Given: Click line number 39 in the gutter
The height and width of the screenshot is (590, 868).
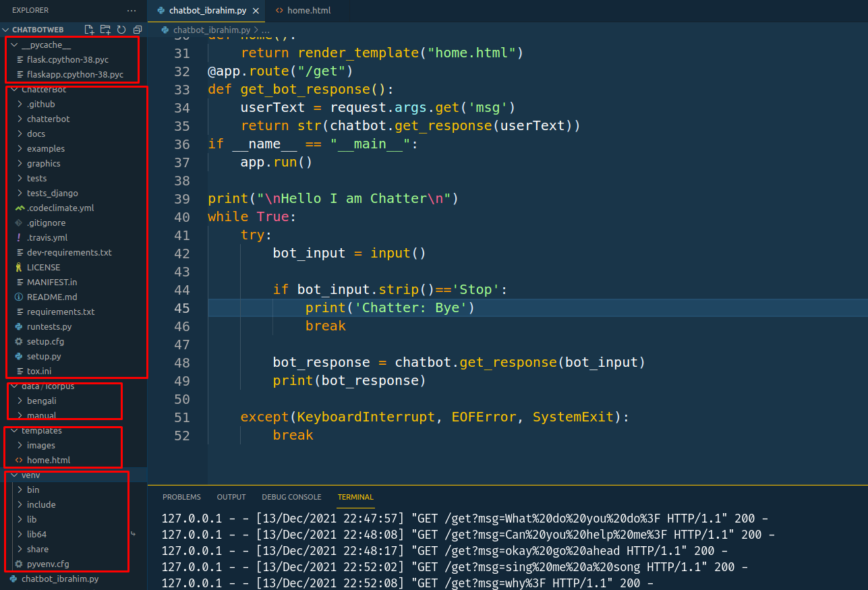Looking at the screenshot, I should 182,198.
